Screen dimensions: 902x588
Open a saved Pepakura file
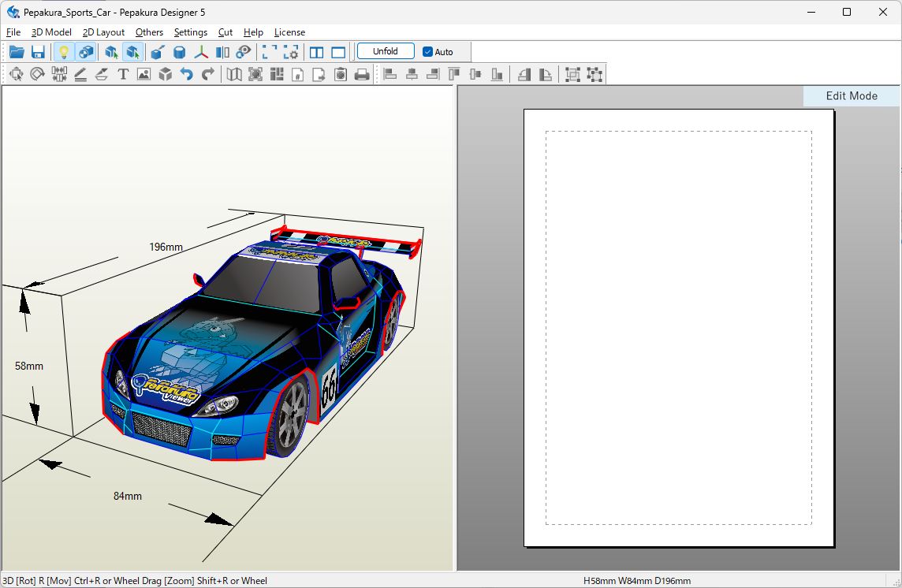click(x=16, y=51)
